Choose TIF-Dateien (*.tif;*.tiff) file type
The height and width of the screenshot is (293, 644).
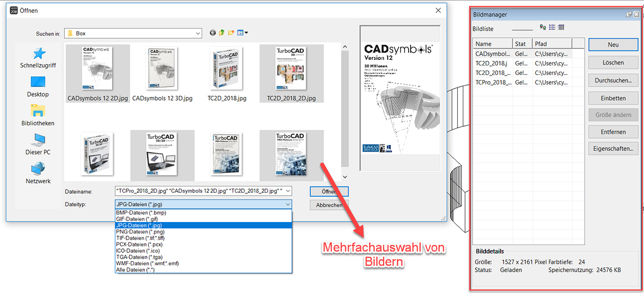pos(203,238)
